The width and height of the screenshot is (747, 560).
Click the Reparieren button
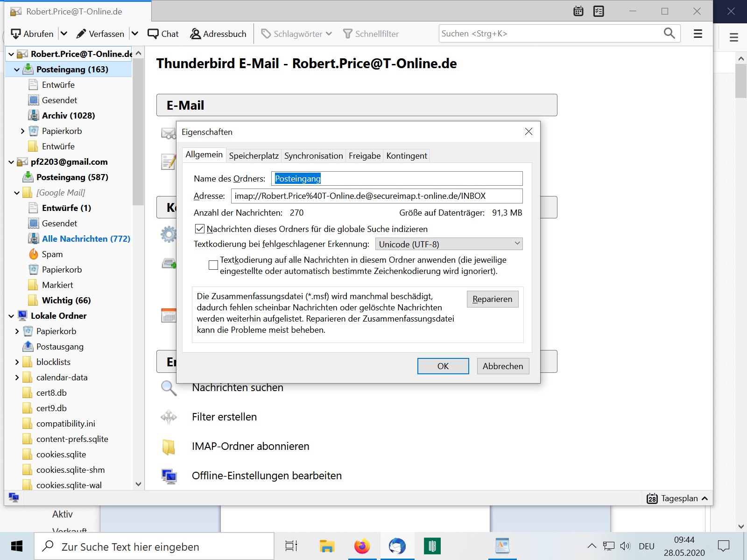tap(493, 299)
